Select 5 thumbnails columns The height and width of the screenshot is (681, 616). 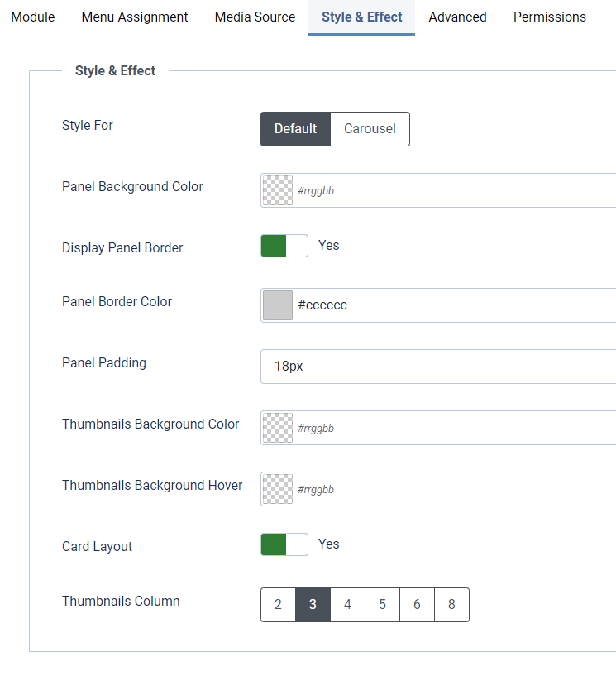point(382,605)
